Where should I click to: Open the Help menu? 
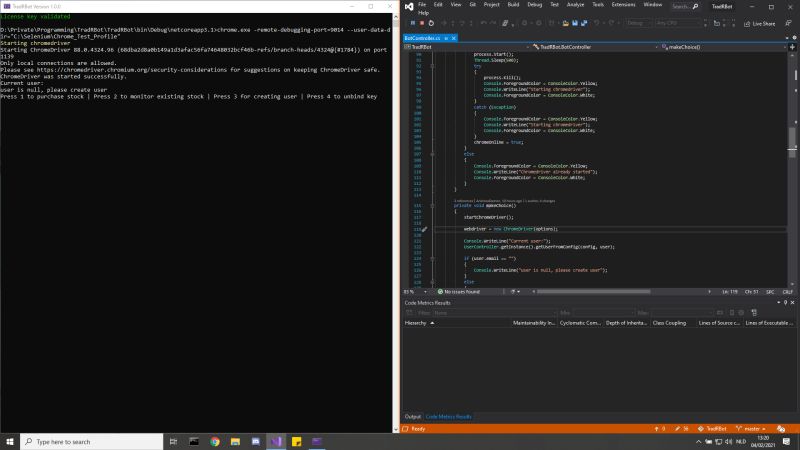(x=423, y=13)
